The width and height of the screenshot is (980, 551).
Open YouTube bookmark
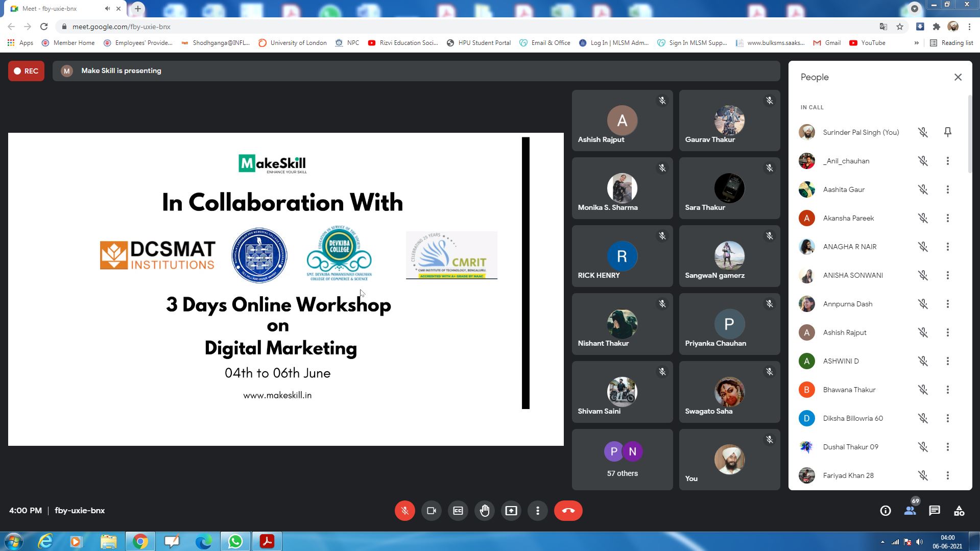pos(867,43)
